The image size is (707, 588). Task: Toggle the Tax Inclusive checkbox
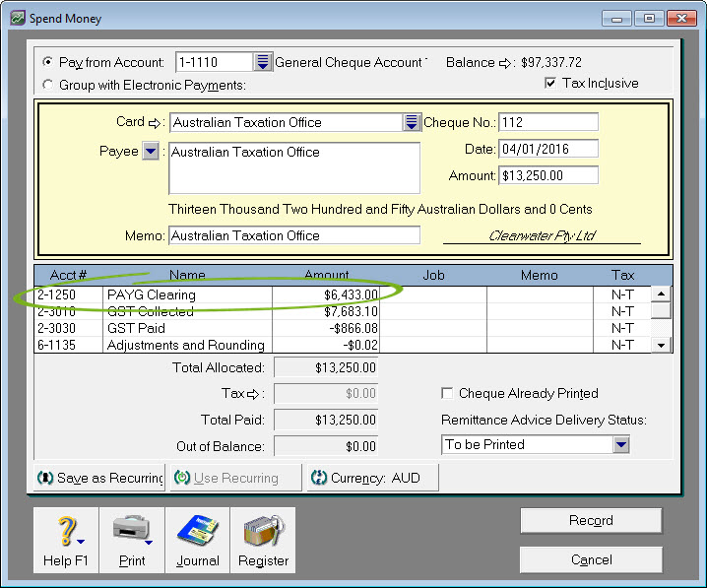pyautogui.click(x=550, y=84)
